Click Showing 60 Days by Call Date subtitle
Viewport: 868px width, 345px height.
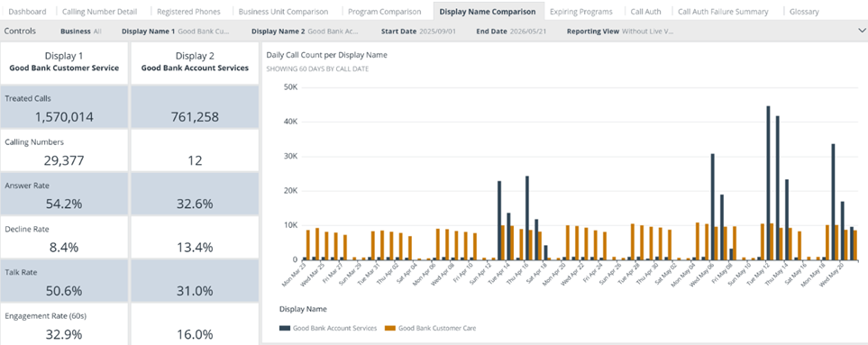click(318, 69)
